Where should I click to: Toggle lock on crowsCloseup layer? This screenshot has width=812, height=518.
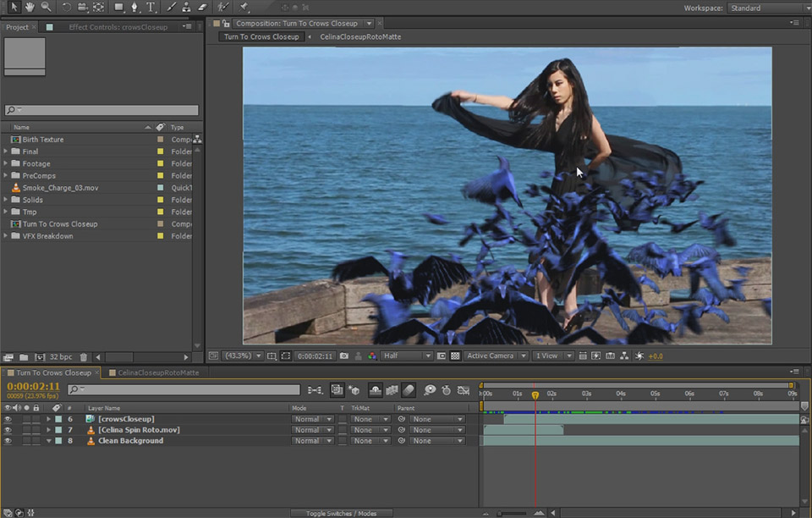pos(36,419)
